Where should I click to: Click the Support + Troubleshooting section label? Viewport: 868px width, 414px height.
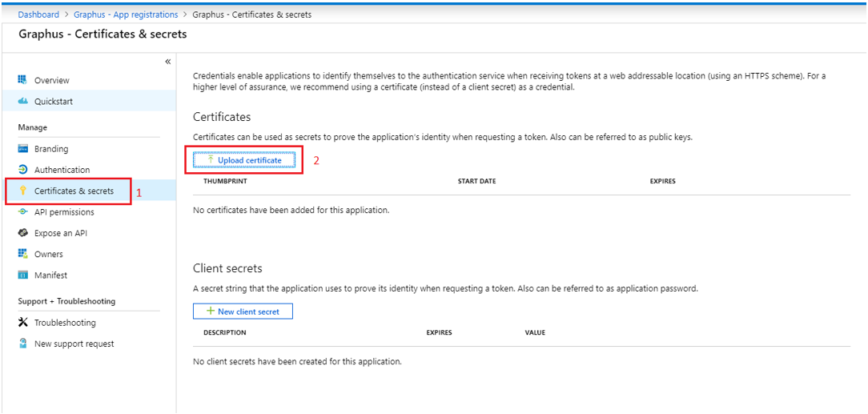[66, 302]
